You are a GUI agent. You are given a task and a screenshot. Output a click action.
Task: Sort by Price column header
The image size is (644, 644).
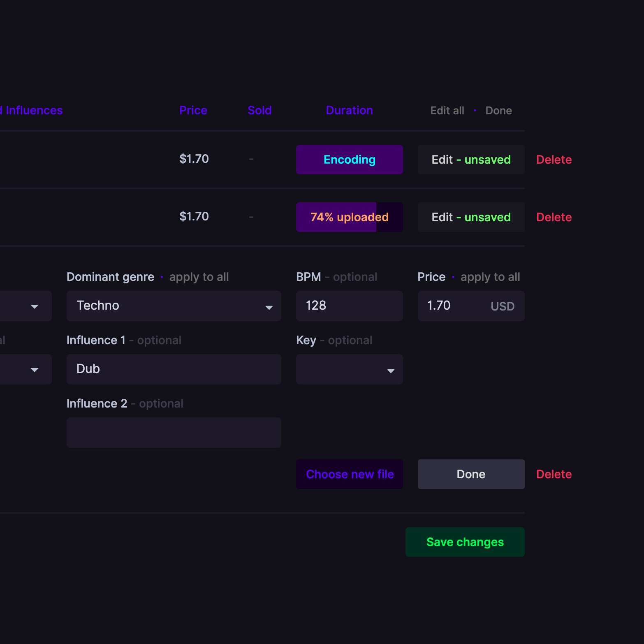point(193,110)
